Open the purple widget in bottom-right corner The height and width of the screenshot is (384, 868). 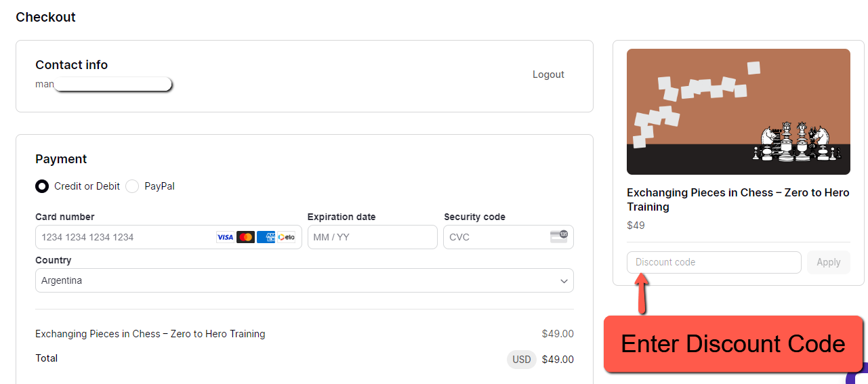point(859,375)
